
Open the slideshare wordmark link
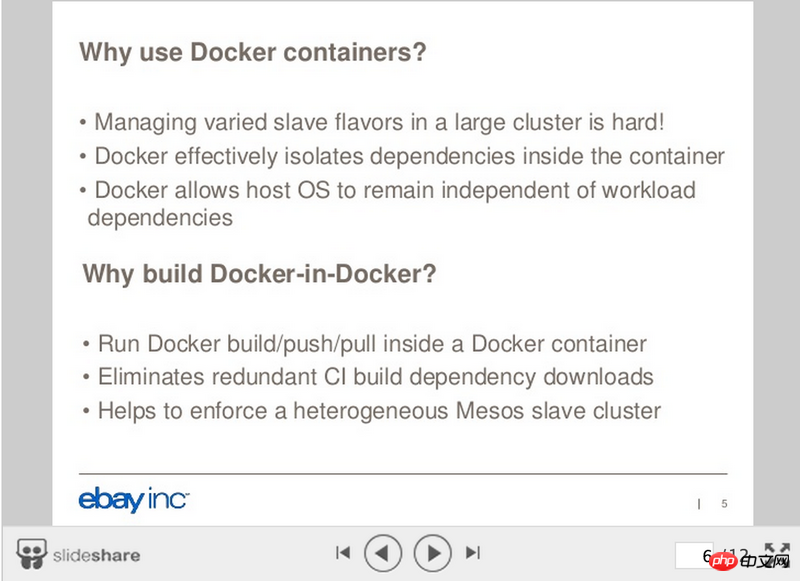(x=96, y=555)
